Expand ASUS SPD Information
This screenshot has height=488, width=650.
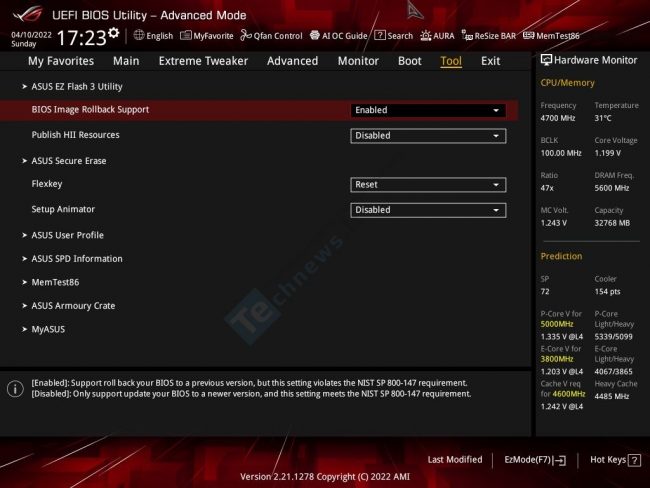(x=77, y=259)
